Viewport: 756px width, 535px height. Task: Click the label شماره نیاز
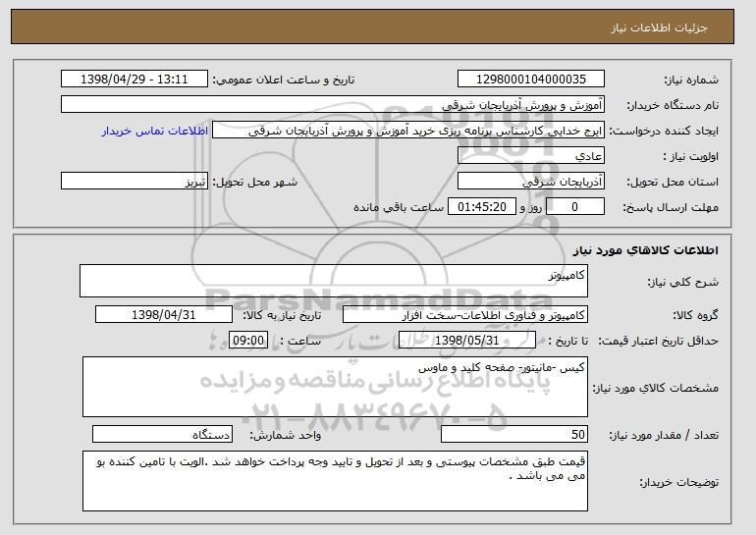pos(691,80)
